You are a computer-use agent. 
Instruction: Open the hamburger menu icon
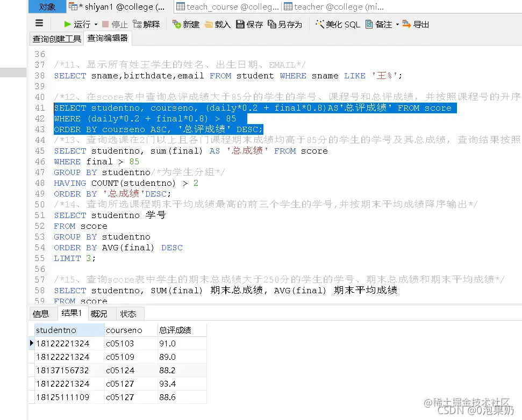point(39,24)
